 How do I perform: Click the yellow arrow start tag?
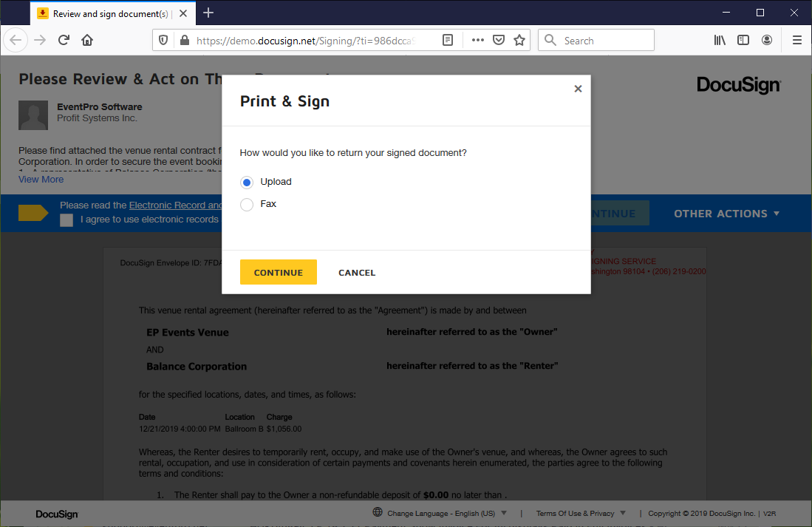click(34, 212)
